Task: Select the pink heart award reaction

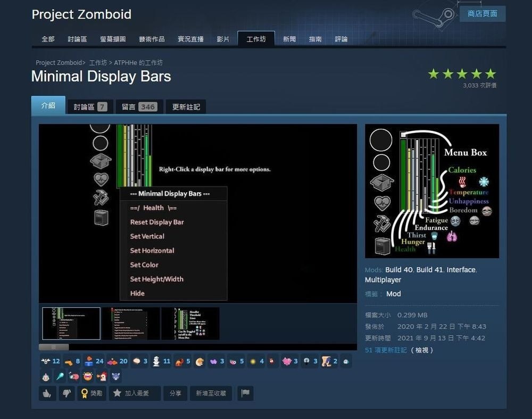Action: pyautogui.click(x=290, y=362)
